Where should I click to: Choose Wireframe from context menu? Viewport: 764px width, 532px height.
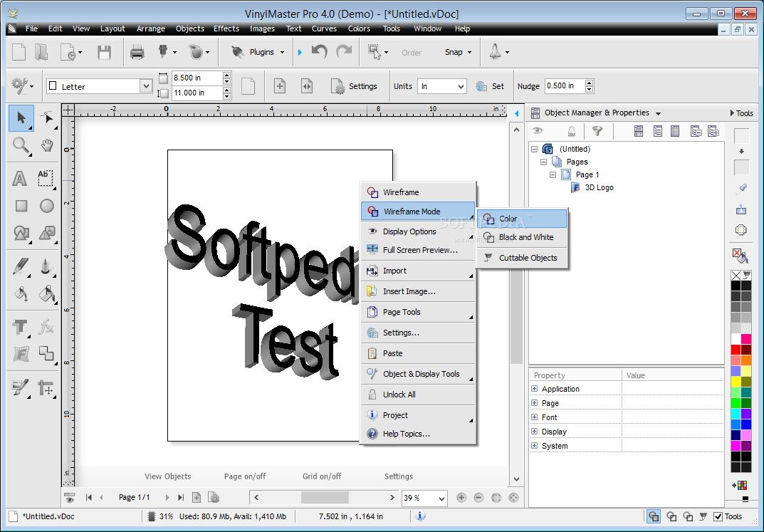click(418, 192)
